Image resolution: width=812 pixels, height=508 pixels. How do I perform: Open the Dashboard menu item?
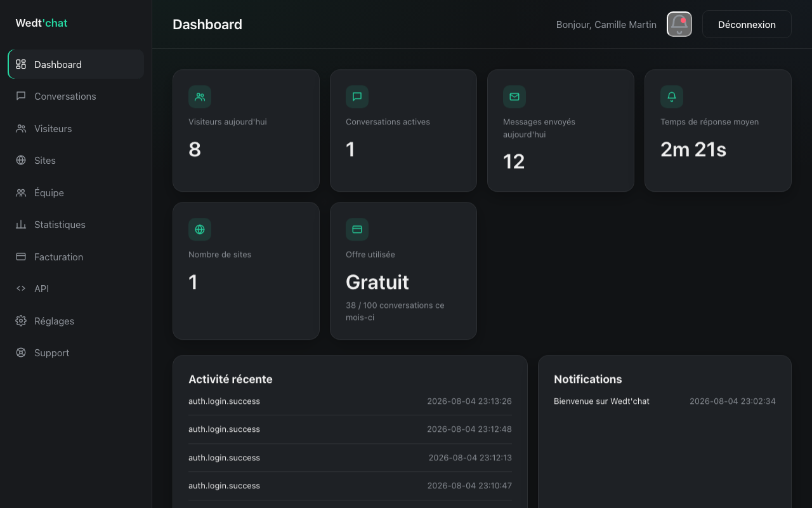76,64
